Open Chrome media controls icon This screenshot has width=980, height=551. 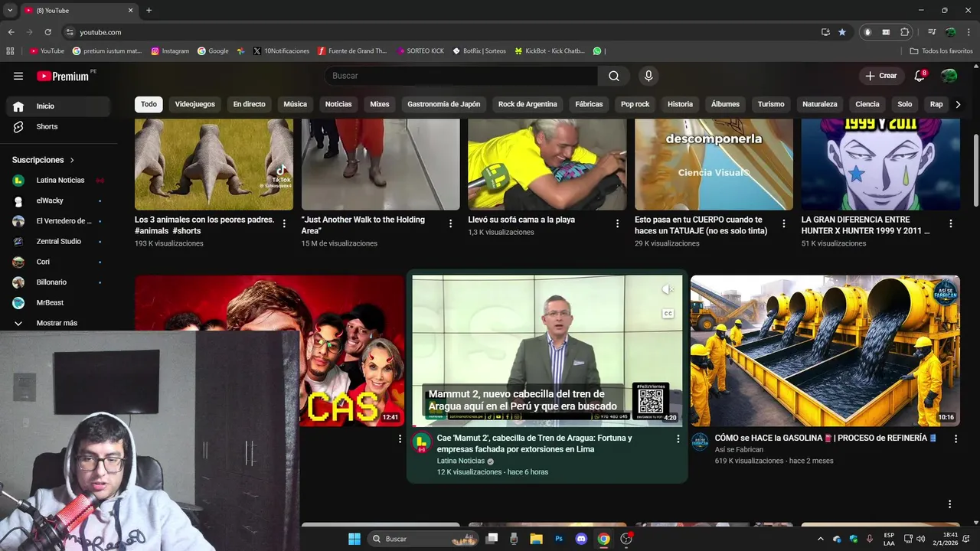[932, 32]
